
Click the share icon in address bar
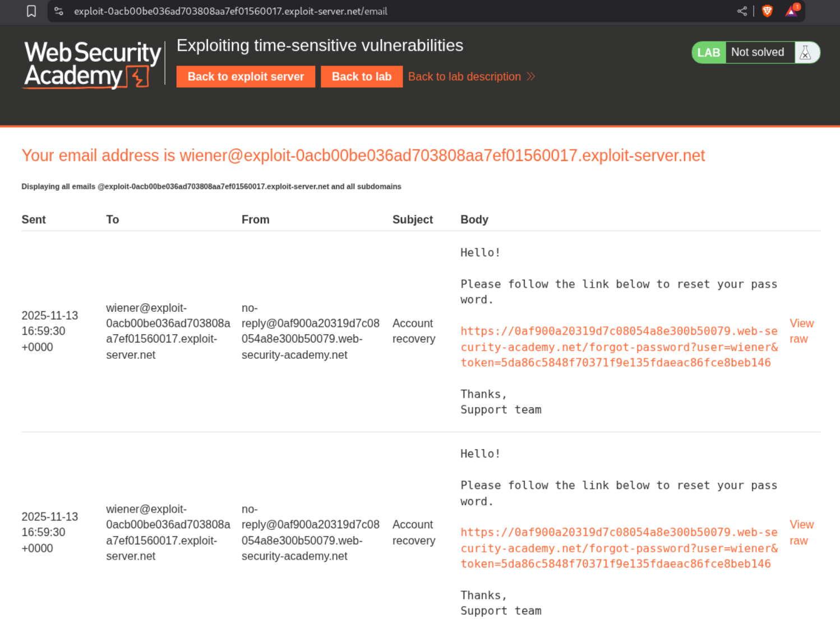(742, 11)
